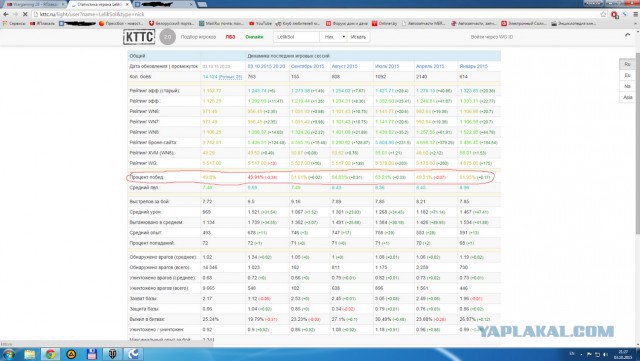Viewport: 640px width, 361px height.
Task: Stop loading the page with X button
Action: tap(25, 14)
